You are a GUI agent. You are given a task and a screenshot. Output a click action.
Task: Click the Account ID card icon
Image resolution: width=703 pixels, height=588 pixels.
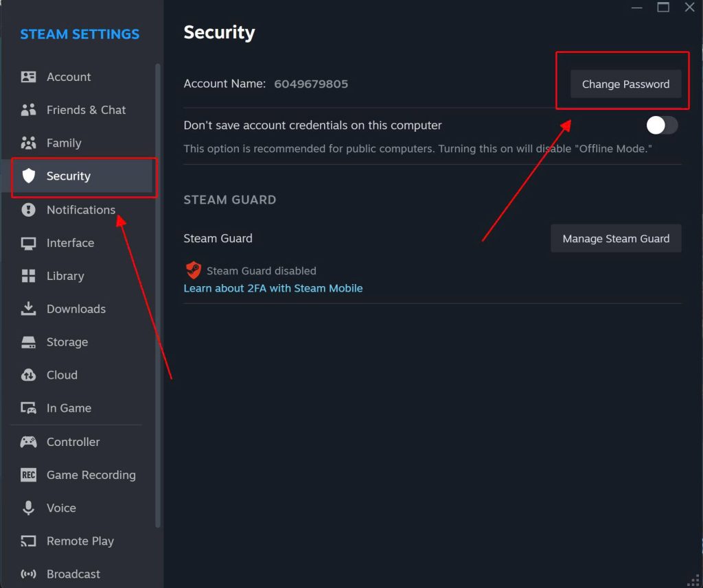tap(28, 77)
